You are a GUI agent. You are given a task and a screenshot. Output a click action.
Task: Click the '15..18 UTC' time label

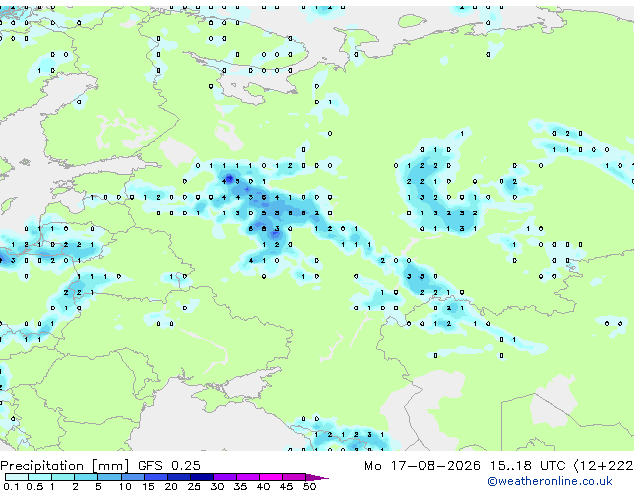pyautogui.click(x=527, y=466)
